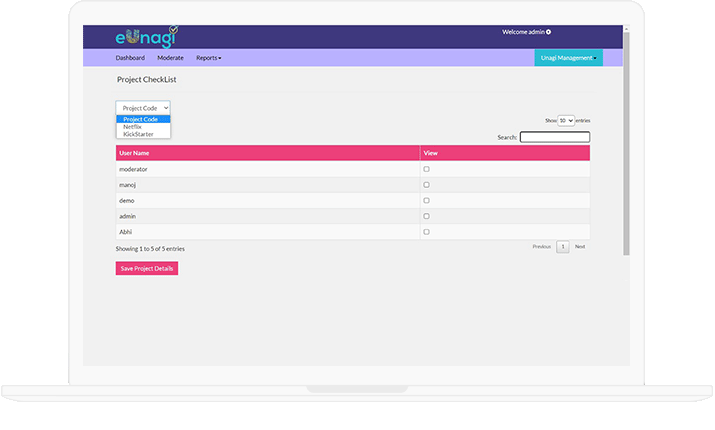
Task: Click the Welcome admin text
Action: 523,32
